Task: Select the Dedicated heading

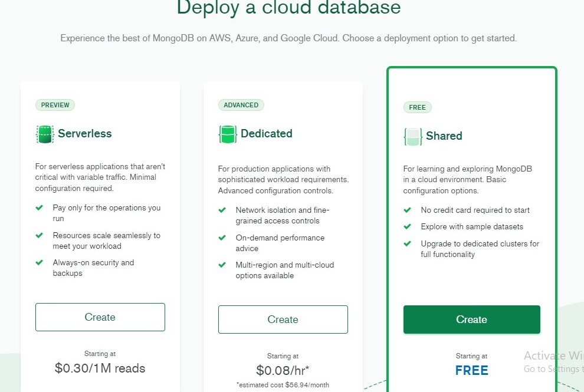Action: tap(266, 133)
